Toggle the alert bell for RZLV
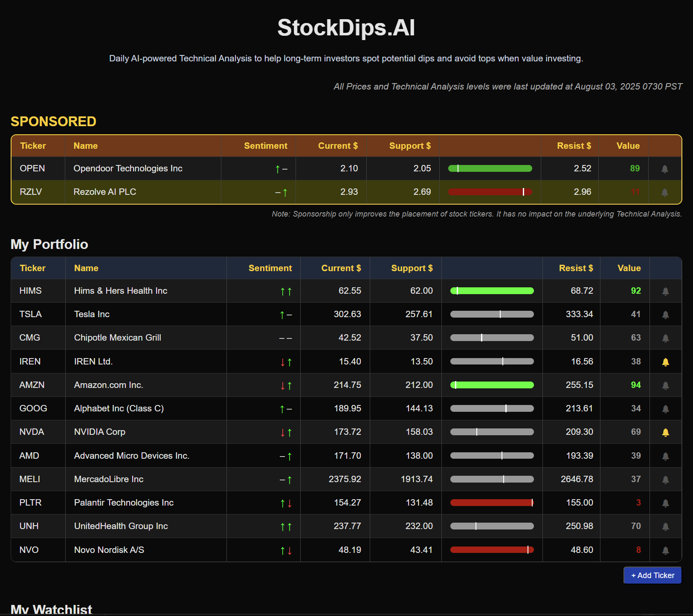This screenshot has width=693, height=616. click(x=664, y=192)
